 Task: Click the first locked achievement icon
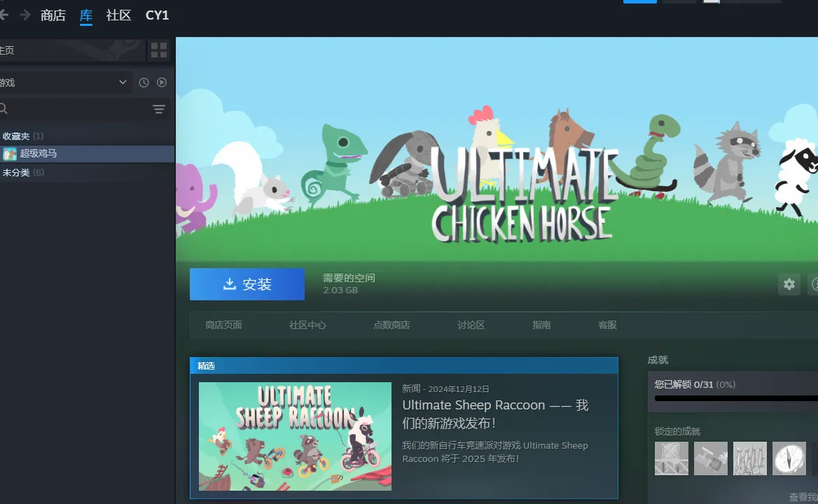pyautogui.click(x=671, y=458)
